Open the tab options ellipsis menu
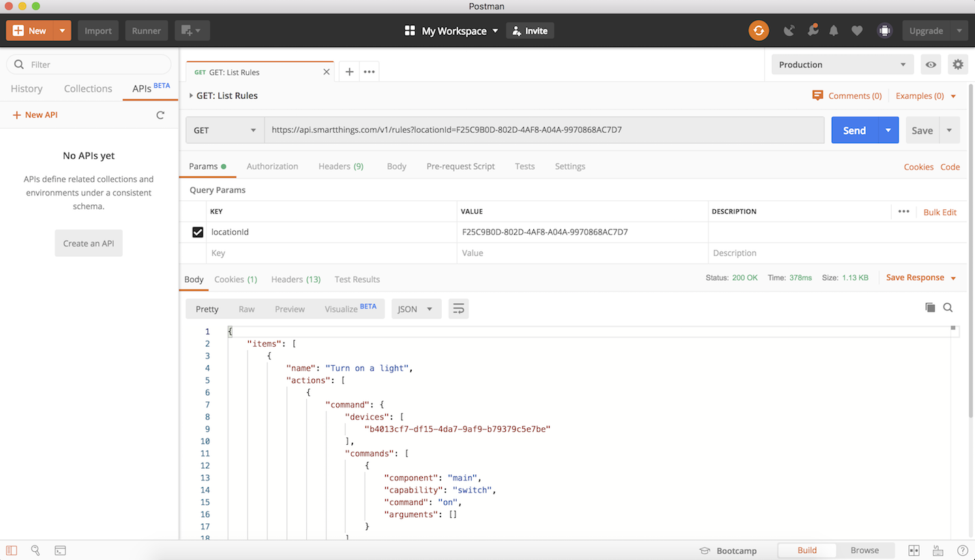This screenshot has width=975, height=560. (x=369, y=72)
